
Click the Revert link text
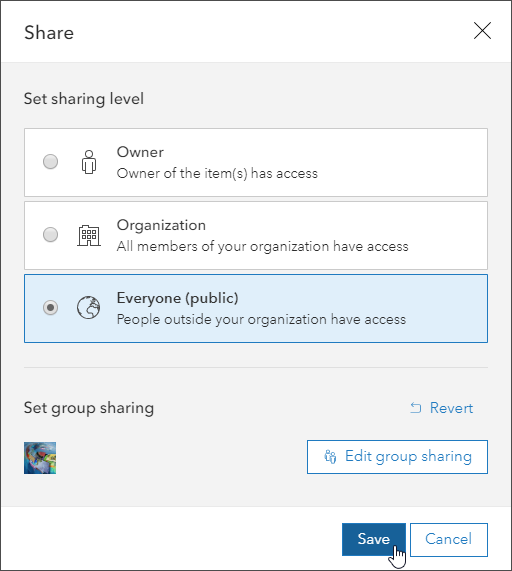[451, 408]
